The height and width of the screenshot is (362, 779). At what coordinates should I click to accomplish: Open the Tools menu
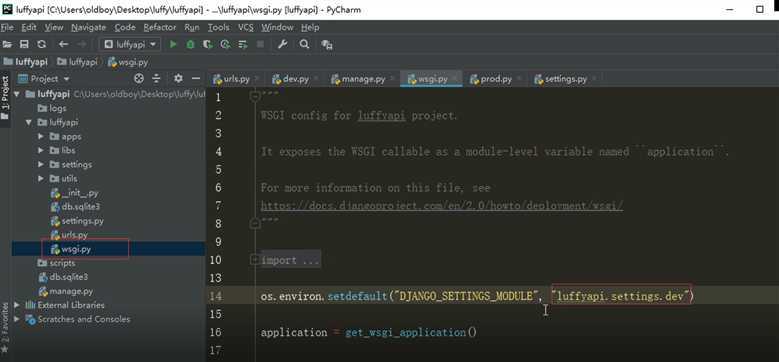218,27
